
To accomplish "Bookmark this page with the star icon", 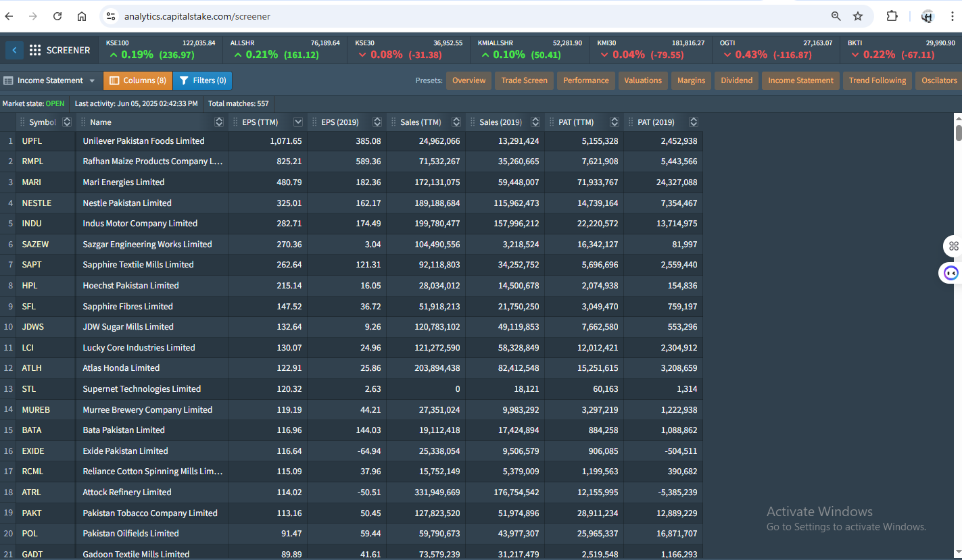I will (x=858, y=16).
